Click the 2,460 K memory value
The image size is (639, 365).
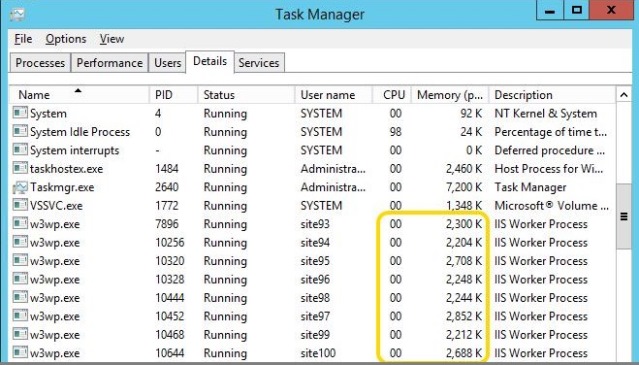pos(464,169)
